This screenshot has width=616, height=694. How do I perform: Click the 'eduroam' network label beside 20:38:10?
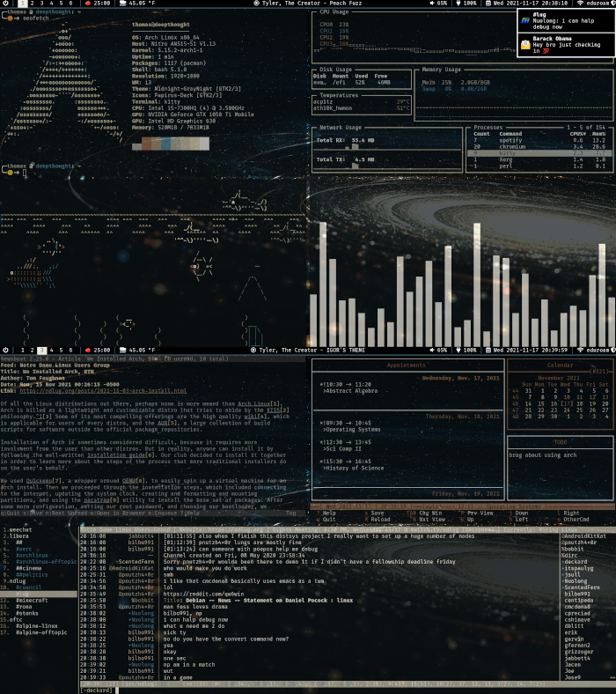coord(597,4)
